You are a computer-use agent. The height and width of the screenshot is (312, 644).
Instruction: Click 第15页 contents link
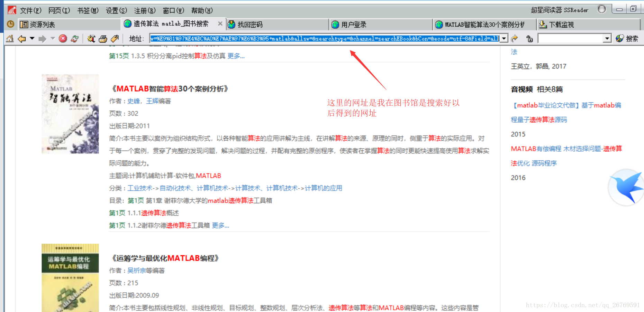pyautogui.click(x=119, y=56)
